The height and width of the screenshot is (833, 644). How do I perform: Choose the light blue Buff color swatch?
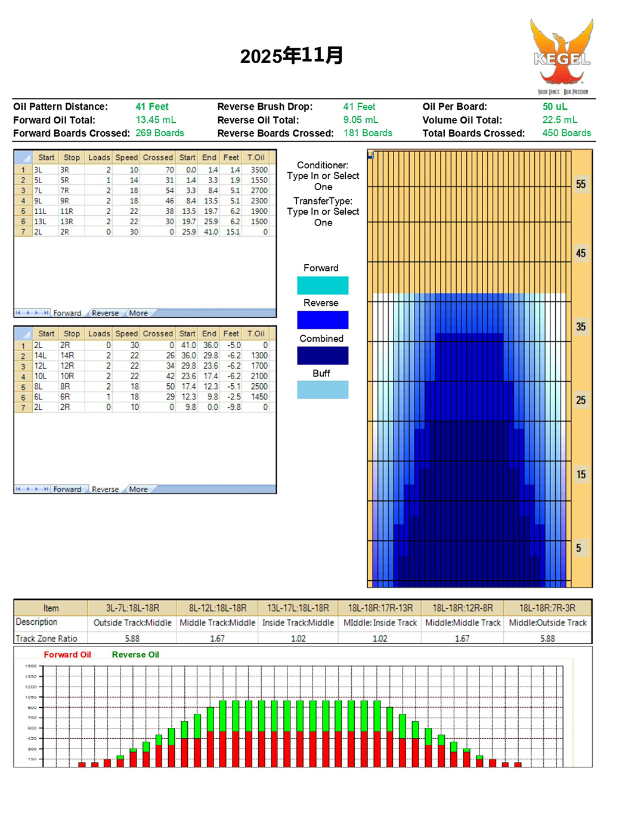[323, 390]
